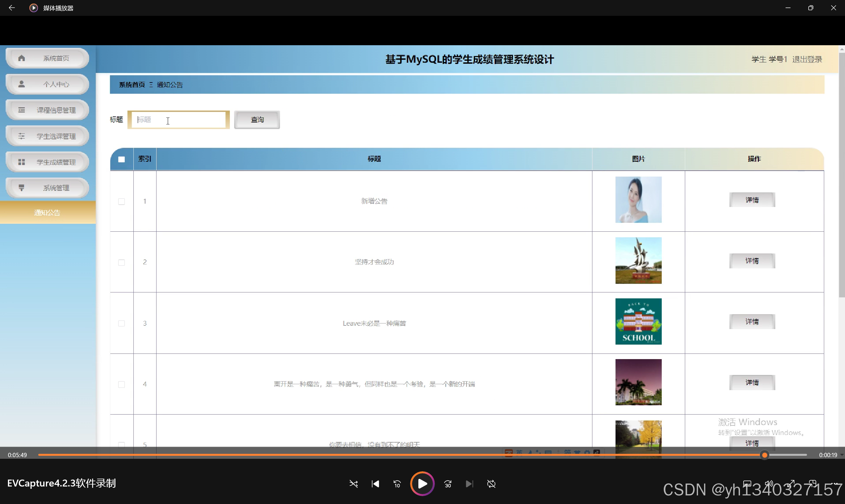Open the volume control icon
The width and height of the screenshot is (845, 504).
tap(768, 483)
